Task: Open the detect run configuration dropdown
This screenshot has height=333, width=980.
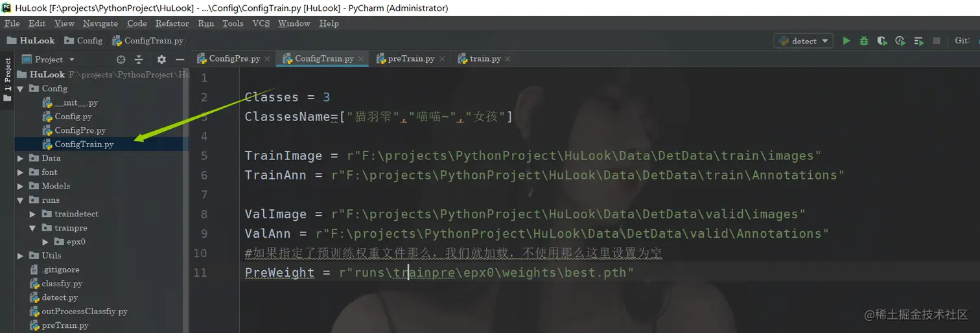Action: 803,41
